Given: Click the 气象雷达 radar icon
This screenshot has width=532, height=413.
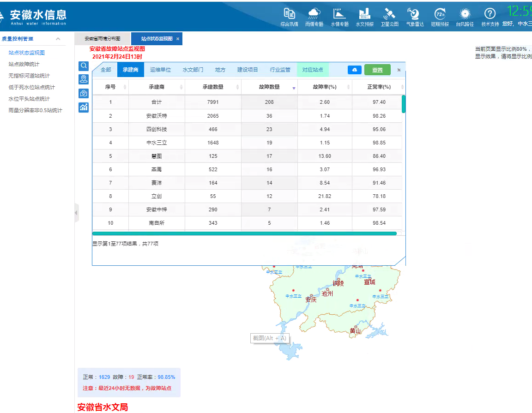Looking at the screenshot, I should click(x=414, y=14).
